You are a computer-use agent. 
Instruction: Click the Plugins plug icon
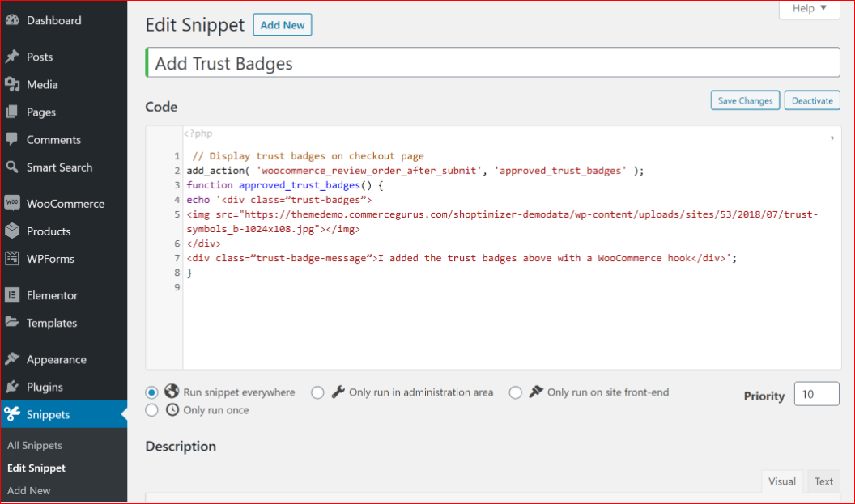(12, 387)
